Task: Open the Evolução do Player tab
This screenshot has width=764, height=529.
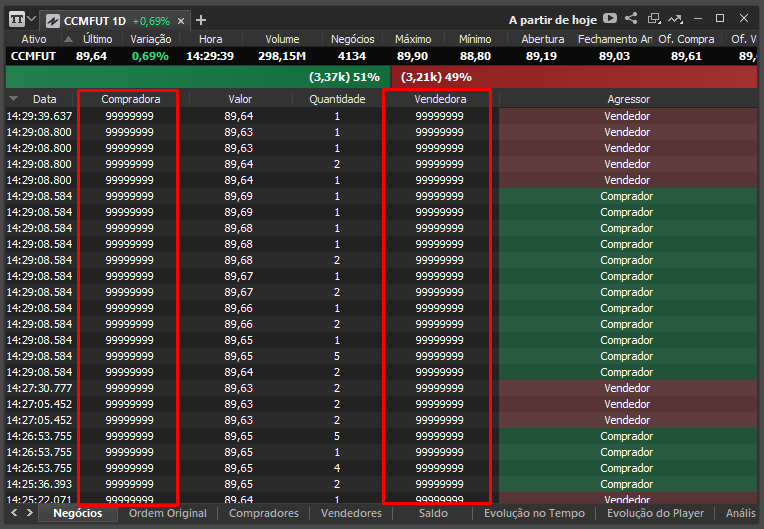Action: pos(655,513)
